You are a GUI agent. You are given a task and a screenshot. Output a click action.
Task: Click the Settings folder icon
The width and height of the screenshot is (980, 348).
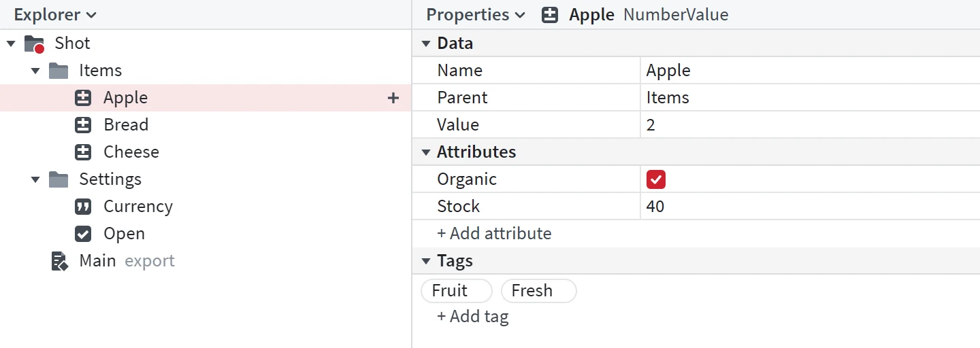[59, 179]
